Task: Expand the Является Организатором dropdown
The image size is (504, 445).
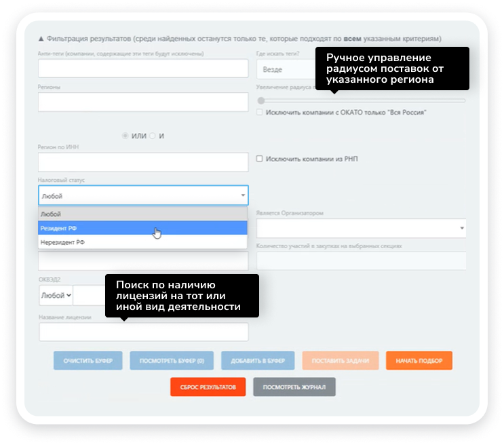Action: (x=361, y=228)
